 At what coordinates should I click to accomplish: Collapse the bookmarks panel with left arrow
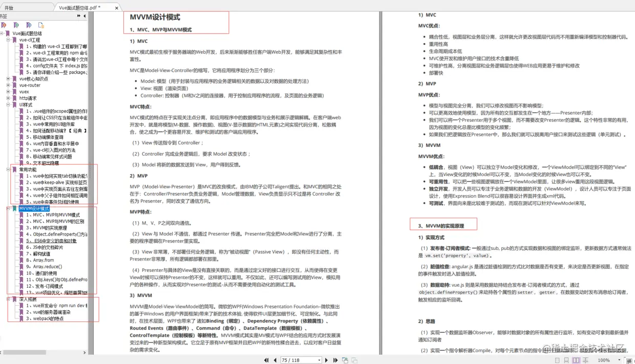tap(84, 16)
